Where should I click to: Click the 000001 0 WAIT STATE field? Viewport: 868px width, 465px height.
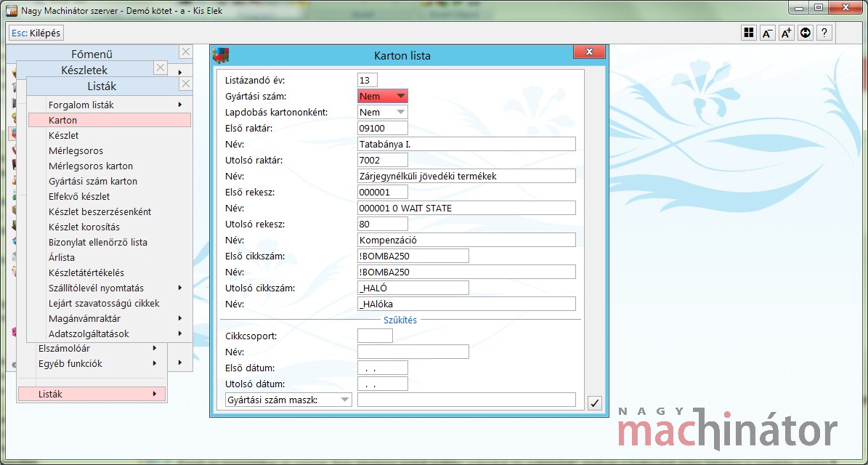(466, 208)
